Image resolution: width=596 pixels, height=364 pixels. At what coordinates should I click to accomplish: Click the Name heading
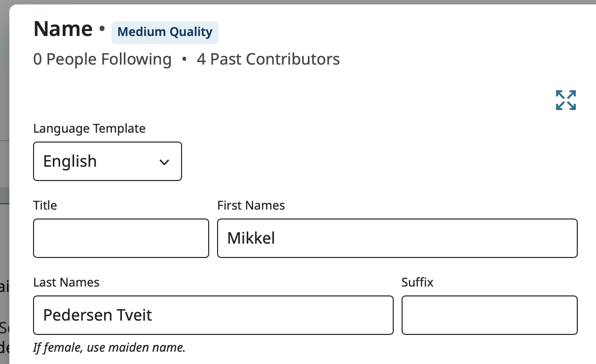pyautogui.click(x=63, y=29)
